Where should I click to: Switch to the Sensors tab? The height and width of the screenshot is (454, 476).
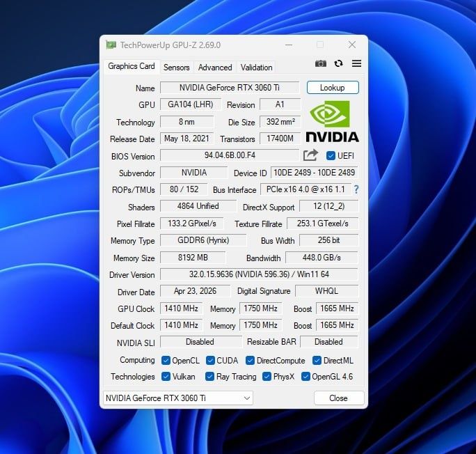pos(176,68)
